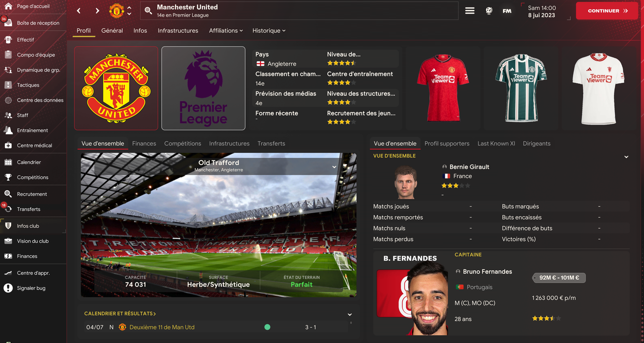
Task: Open the Boîte de réception inbox icon
Action: coord(8,23)
